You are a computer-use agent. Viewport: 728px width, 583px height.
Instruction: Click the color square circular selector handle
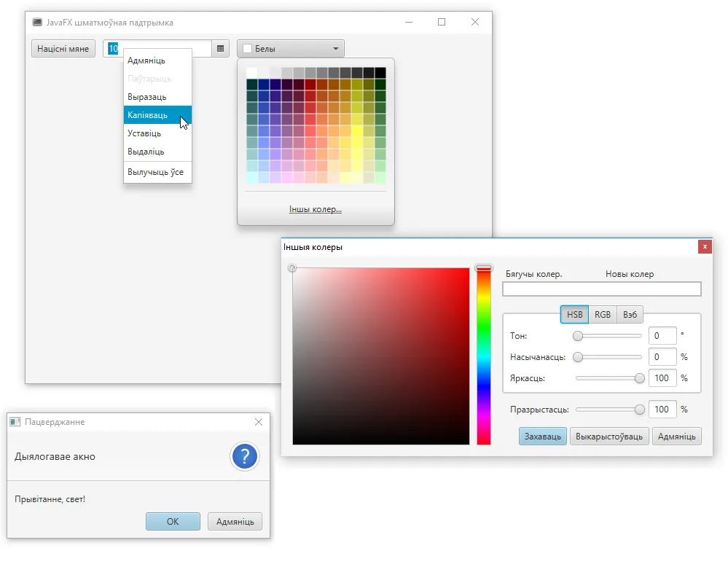pos(292,268)
